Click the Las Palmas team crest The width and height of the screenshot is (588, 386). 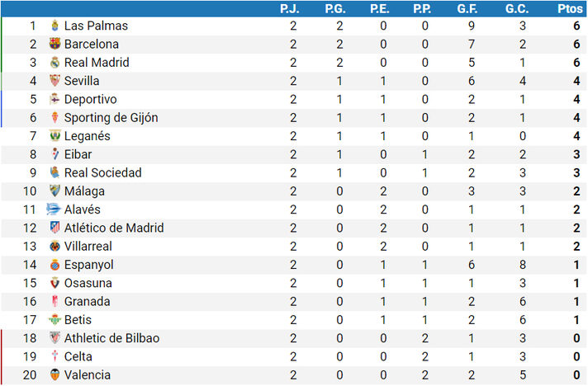coord(55,26)
